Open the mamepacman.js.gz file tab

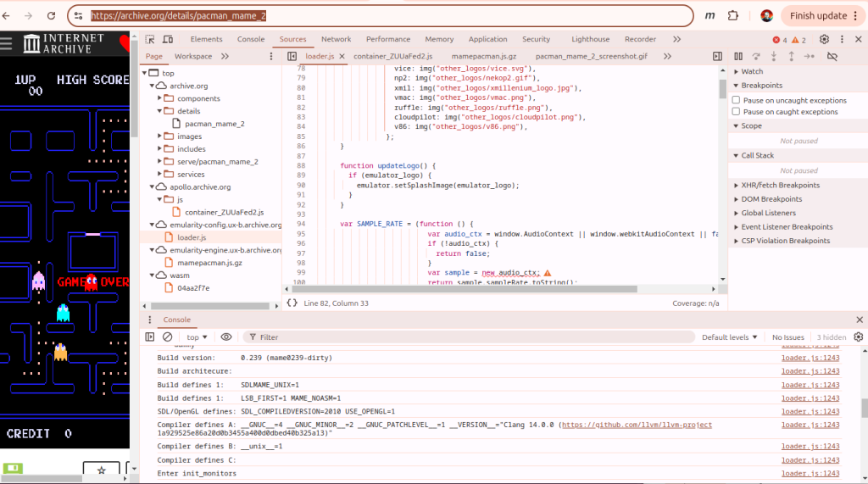coord(484,56)
